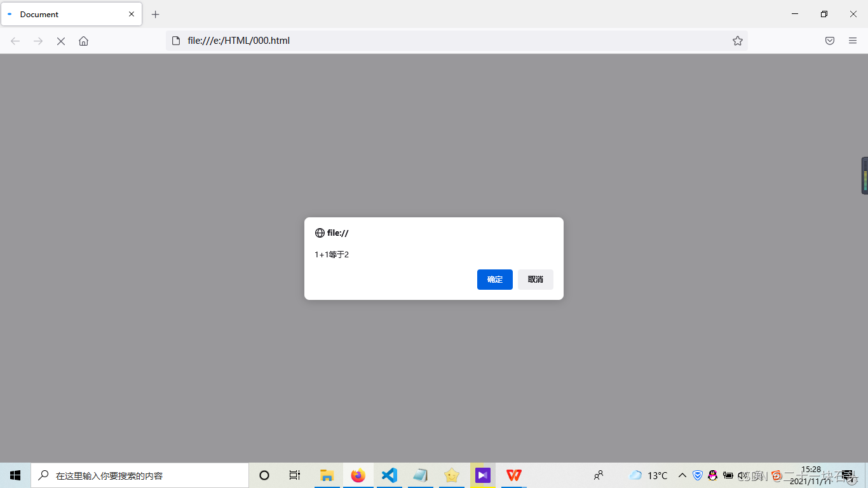Click the file:// dialog title text

(x=337, y=233)
